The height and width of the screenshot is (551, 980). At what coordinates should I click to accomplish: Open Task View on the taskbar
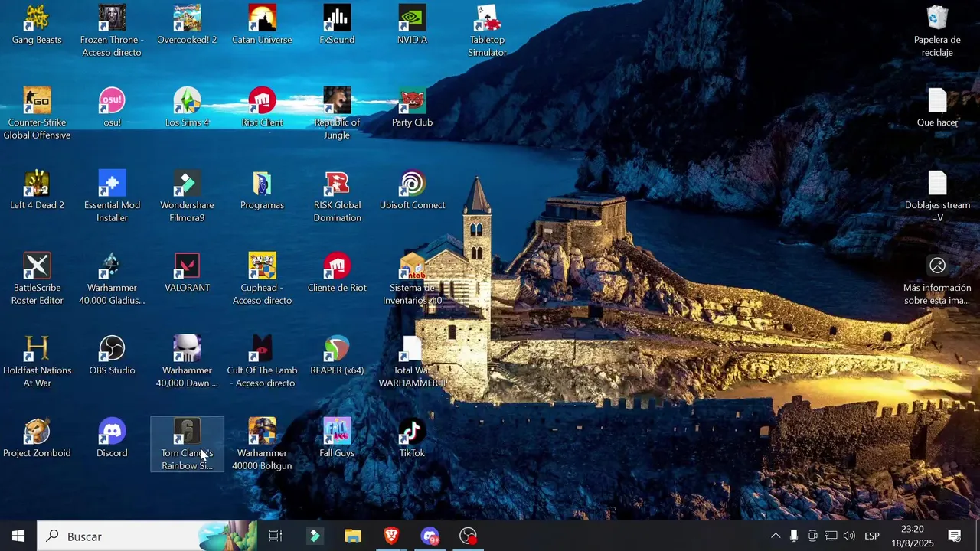[276, 536]
